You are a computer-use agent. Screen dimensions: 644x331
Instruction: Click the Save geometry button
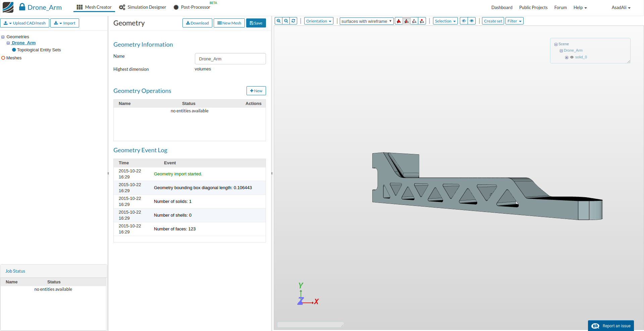[256, 23]
